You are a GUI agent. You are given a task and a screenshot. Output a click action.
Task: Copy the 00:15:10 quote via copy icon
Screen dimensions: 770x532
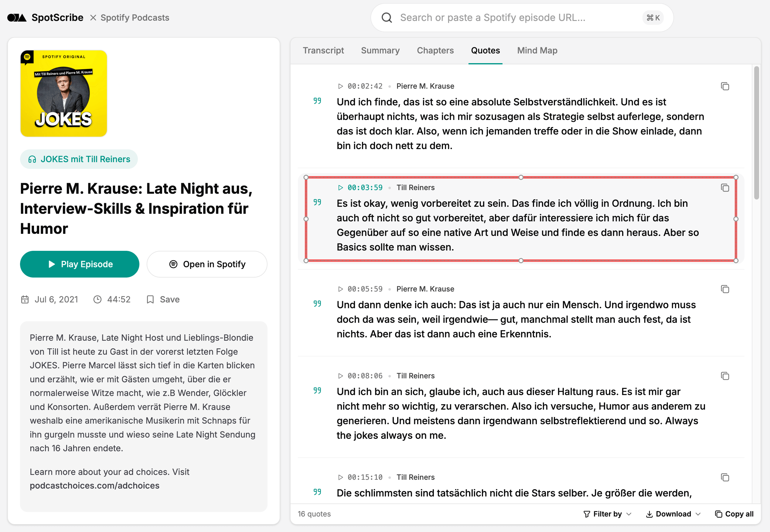(x=725, y=477)
